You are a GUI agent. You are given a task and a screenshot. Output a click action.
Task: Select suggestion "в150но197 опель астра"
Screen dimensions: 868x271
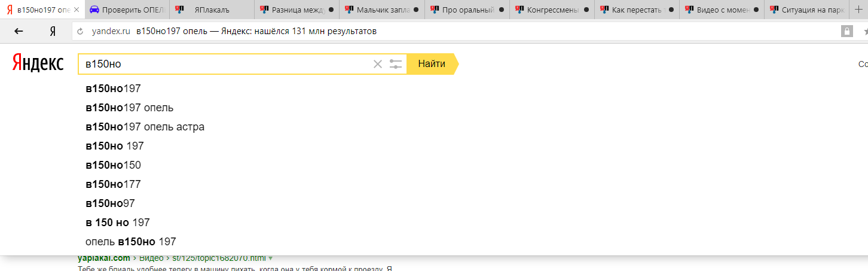click(145, 127)
